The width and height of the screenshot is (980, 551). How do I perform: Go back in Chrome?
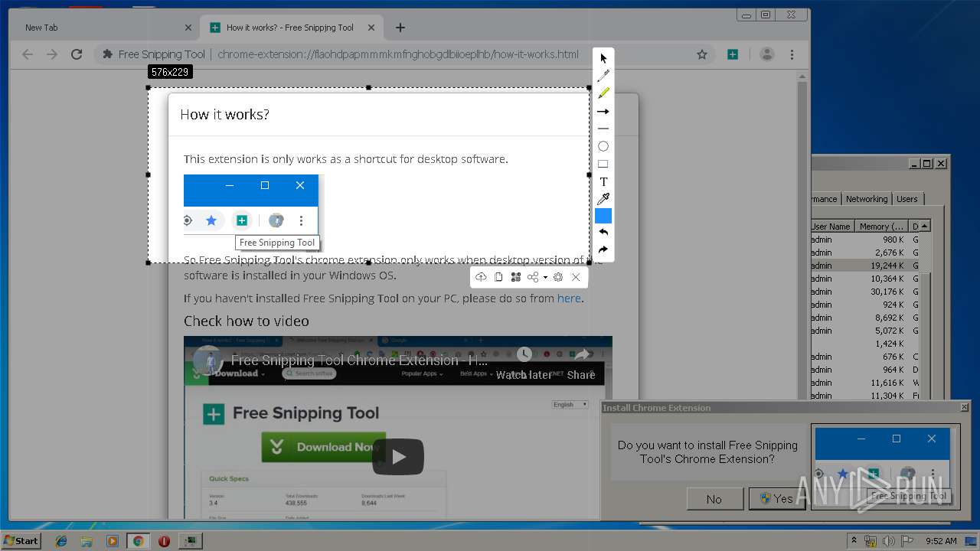point(28,54)
